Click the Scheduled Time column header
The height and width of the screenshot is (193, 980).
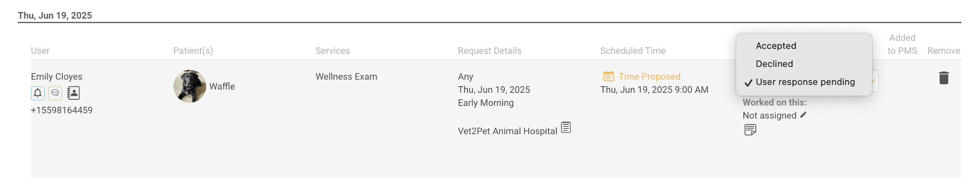click(633, 51)
